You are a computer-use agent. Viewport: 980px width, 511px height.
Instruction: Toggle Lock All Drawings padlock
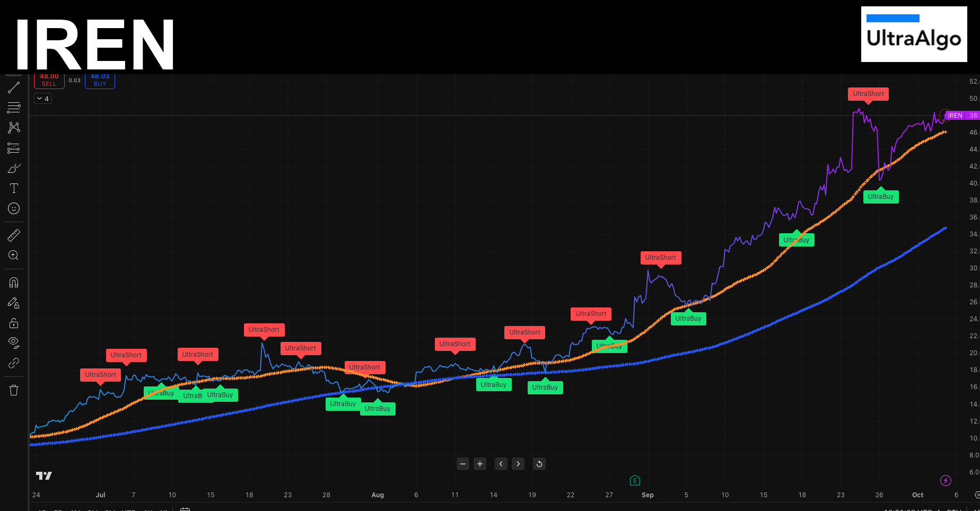click(14, 323)
